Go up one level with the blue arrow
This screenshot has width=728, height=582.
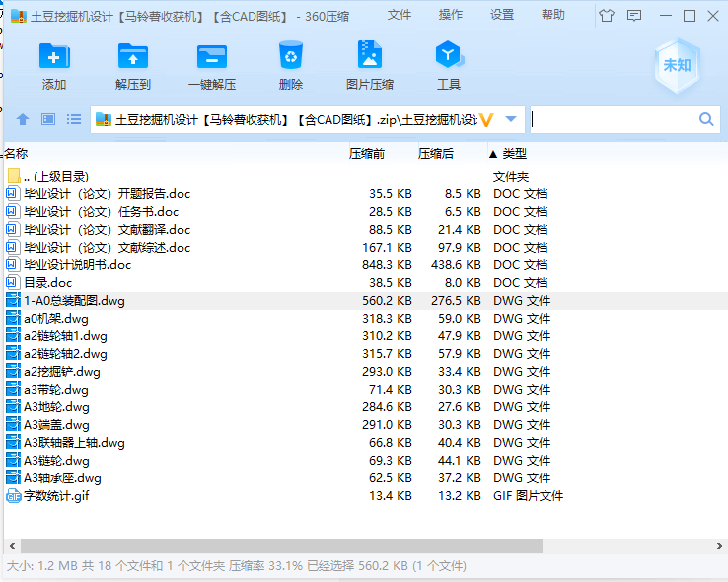tap(23, 119)
